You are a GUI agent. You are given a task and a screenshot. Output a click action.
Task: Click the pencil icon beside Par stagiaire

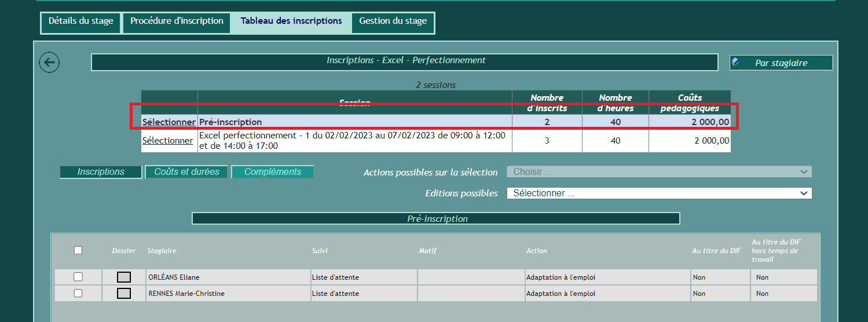pyautogui.click(x=735, y=62)
